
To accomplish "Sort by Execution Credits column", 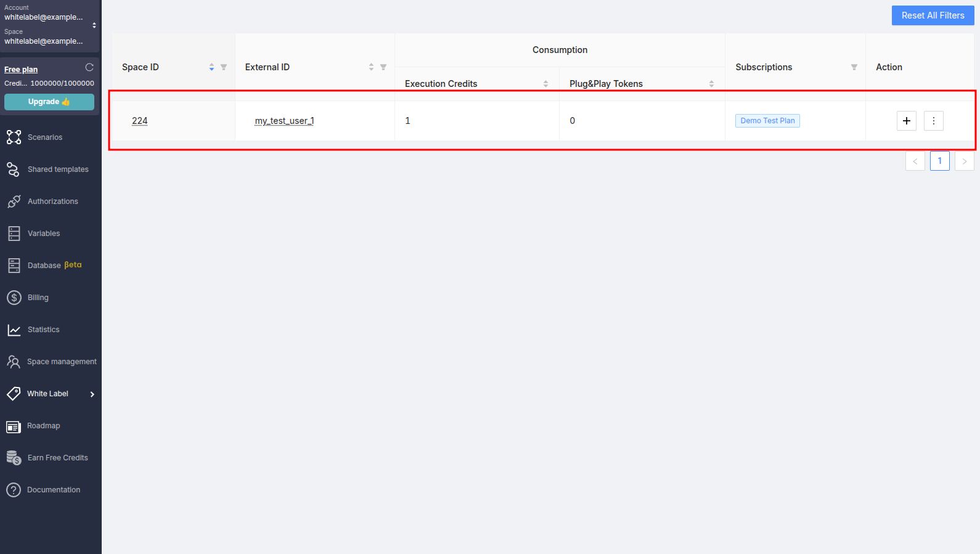I will click(545, 84).
